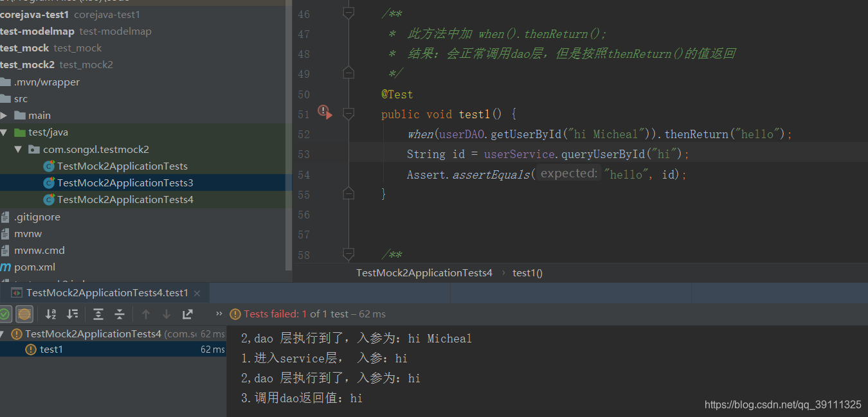The width and height of the screenshot is (868, 417).
Task: Click run gutter icon at line 51
Action: coord(325,112)
